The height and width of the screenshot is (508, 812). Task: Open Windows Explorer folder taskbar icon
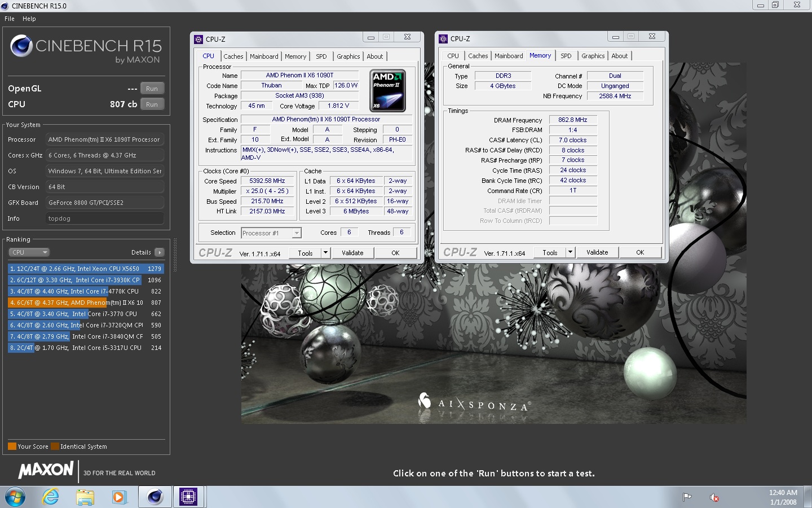85,497
